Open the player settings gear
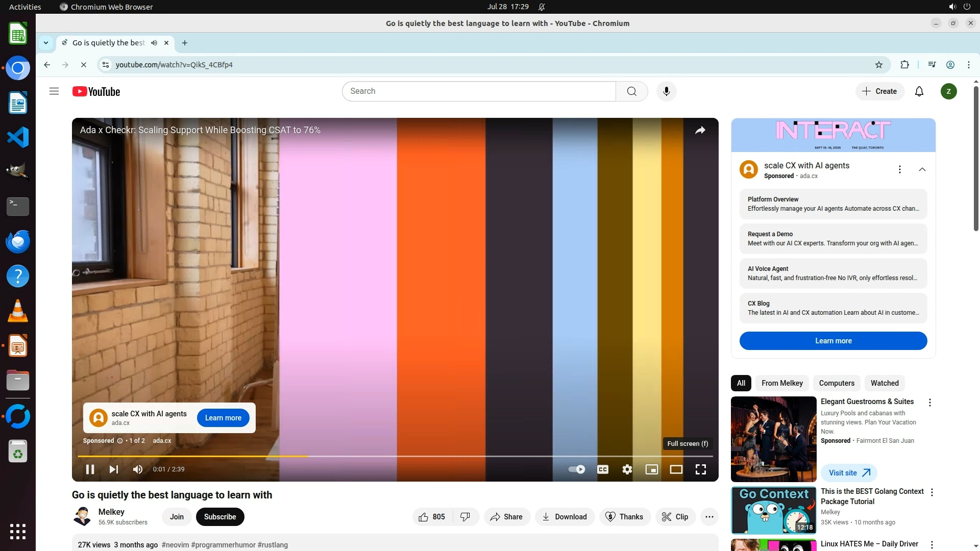Screen dimensions: 980x551 (x=627, y=469)
